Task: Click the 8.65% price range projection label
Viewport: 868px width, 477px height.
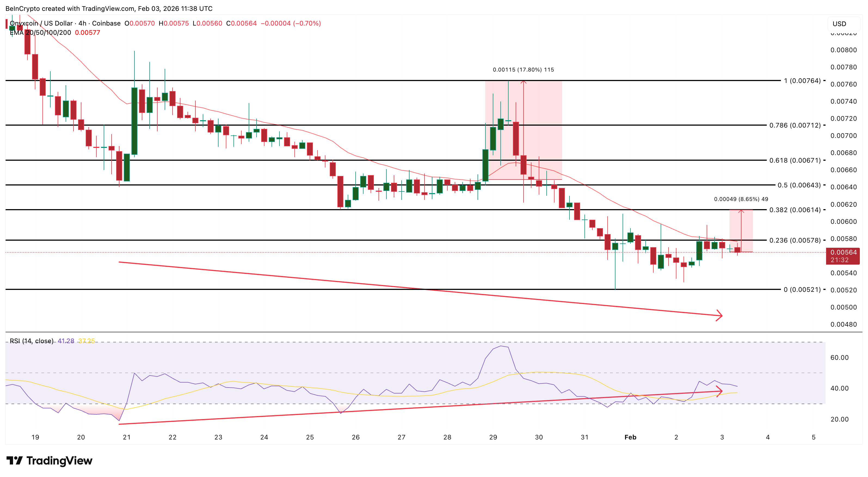Action: [x=741, y=199]
